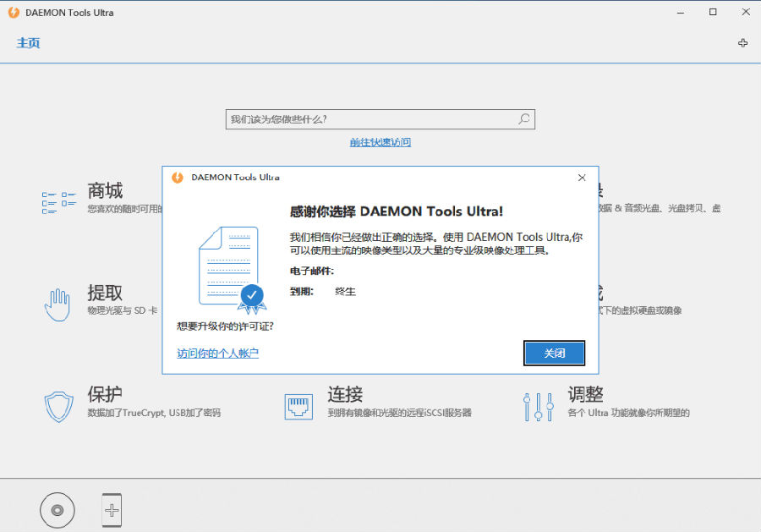Viewport: 761px width, 532px height.
Task: Click the magnifier icon in the search bar
Action: [x=523, y=118]
